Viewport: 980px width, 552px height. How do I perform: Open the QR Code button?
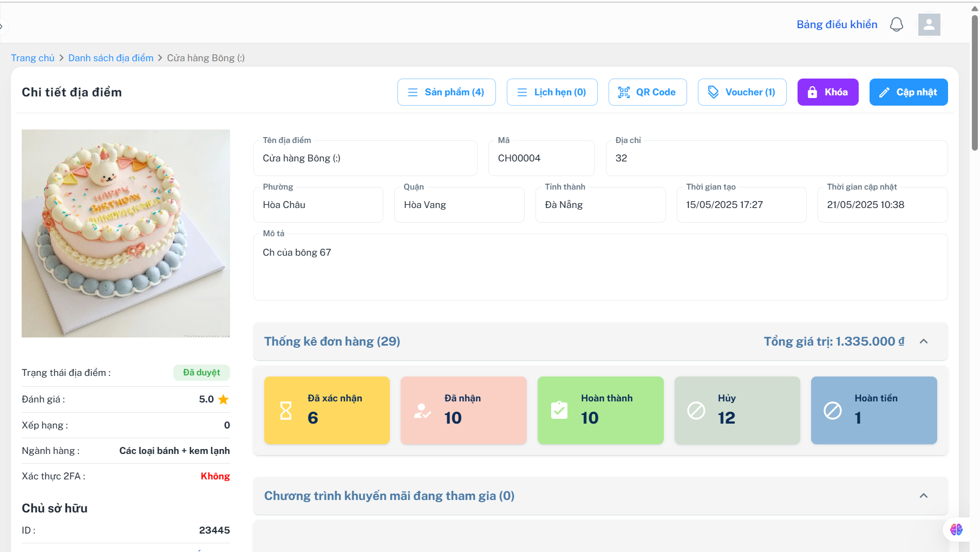(x=648, y=92)
